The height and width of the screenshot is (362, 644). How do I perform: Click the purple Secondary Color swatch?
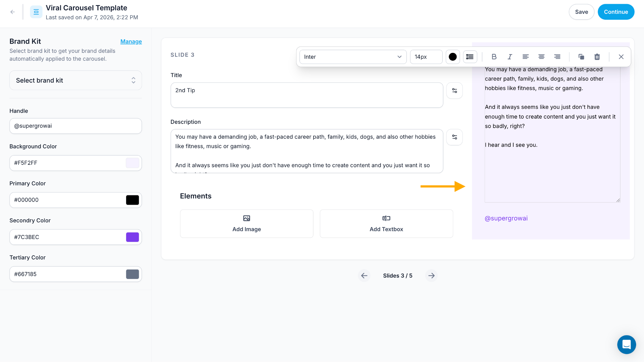click(x=132, y=237)
